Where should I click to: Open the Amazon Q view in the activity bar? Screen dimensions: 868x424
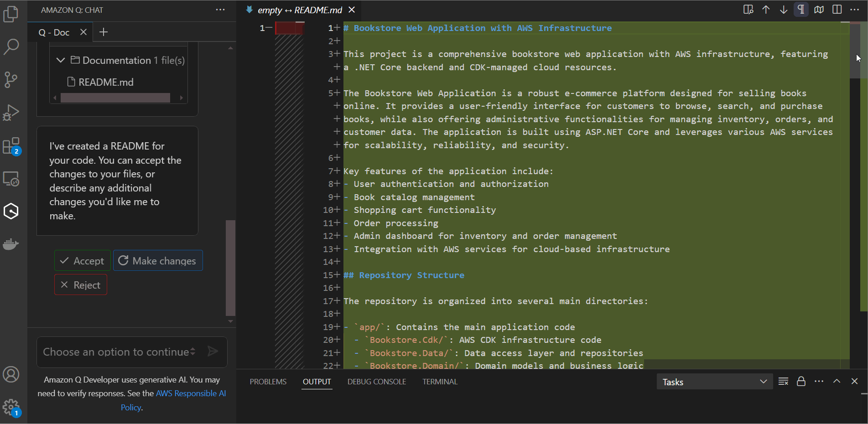[11, 211]
